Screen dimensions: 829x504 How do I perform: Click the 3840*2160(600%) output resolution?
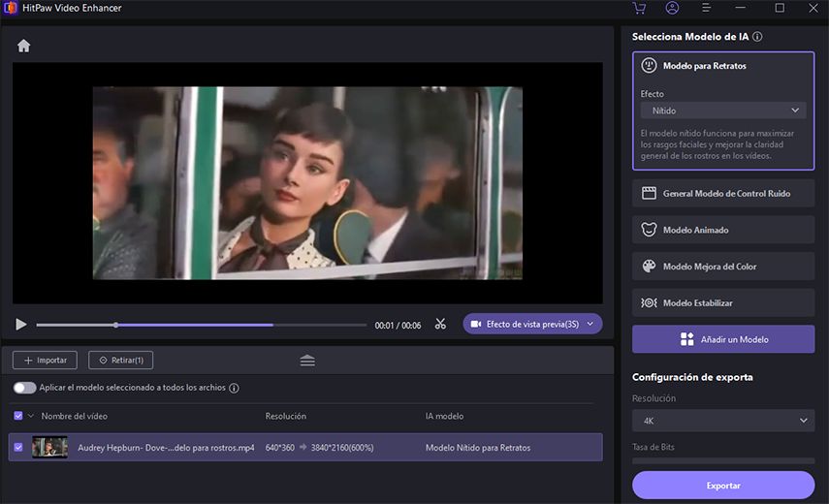[x=342, y=448]
